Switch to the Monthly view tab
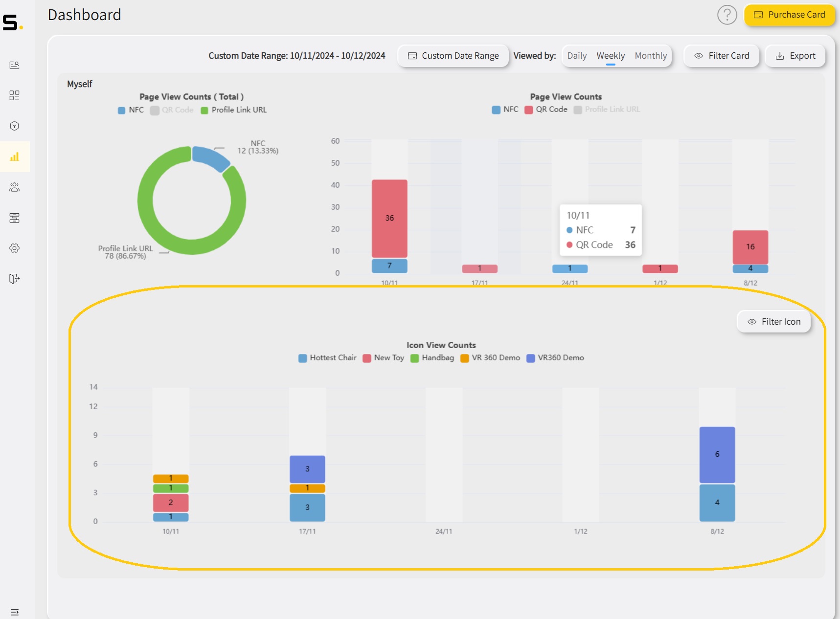This screenshot has width=840, height=619. (x=651, y=56)
